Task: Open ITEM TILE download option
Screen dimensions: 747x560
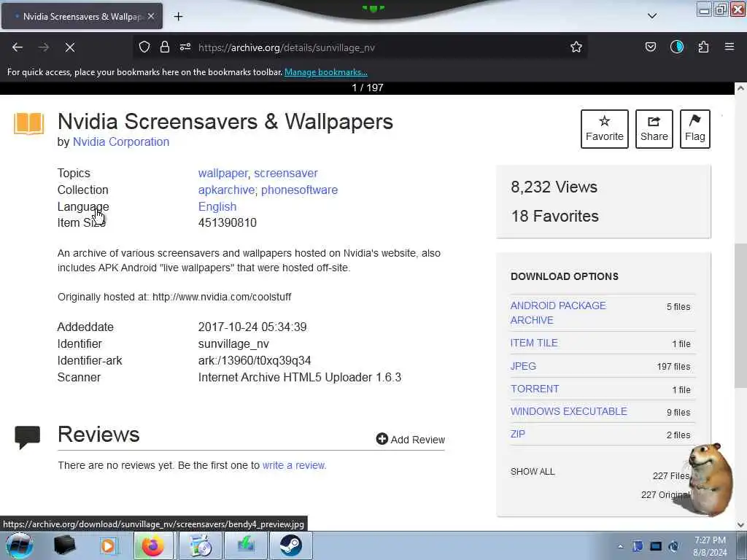Action: pos(534,343)
